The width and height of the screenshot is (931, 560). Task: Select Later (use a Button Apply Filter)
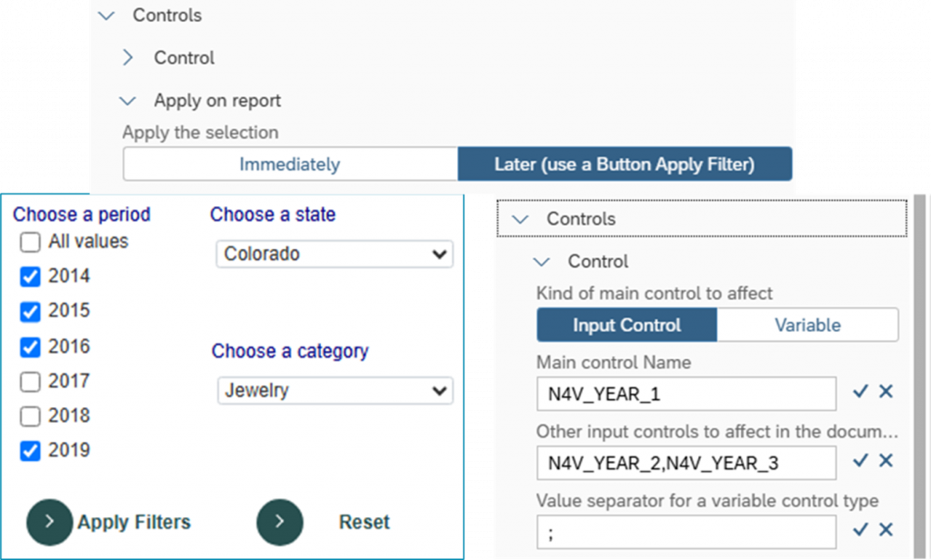pyautogui.click(x=625, y=165)
